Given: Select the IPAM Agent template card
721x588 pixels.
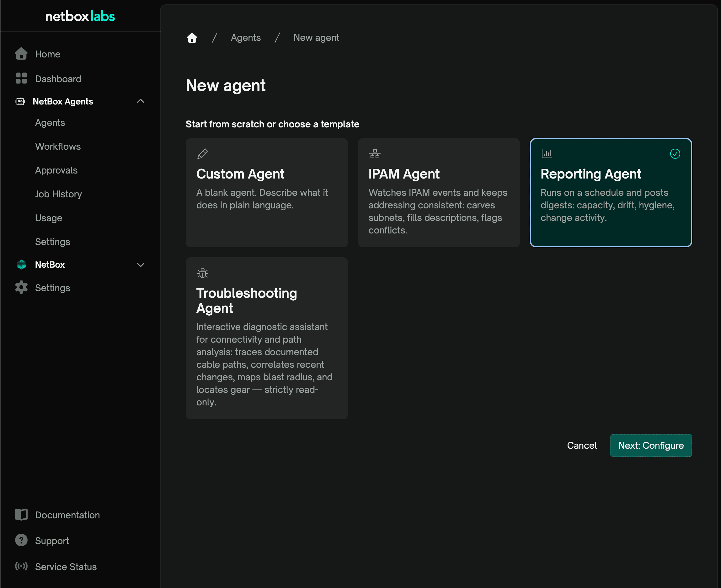Looking at the screenshot, I should pos(439,192).
